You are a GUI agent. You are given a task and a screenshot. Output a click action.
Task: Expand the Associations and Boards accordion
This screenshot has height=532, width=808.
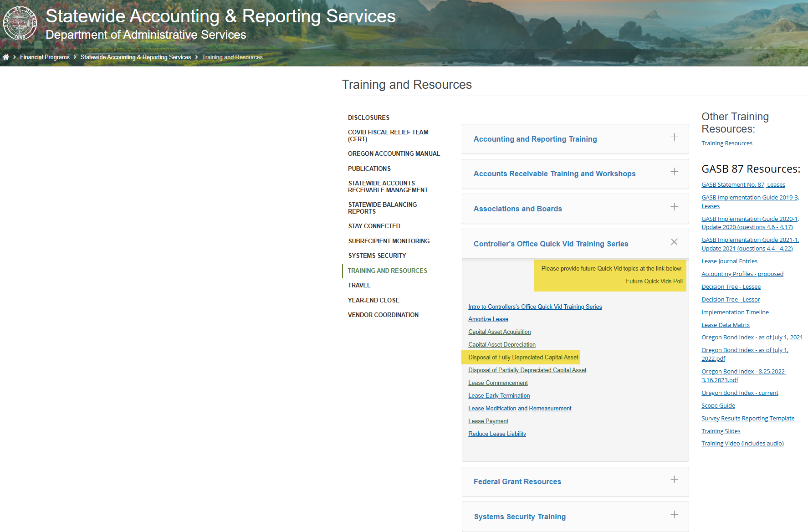[517, 209]
